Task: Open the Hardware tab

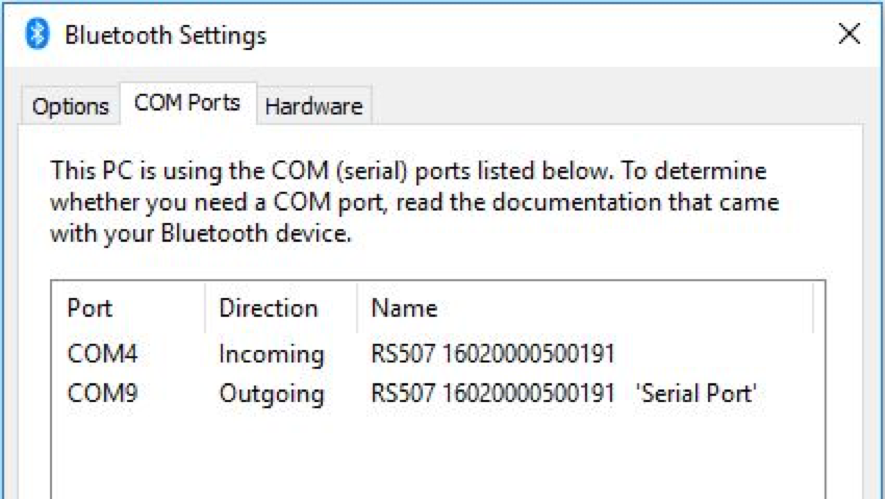Action: [313, 106]
